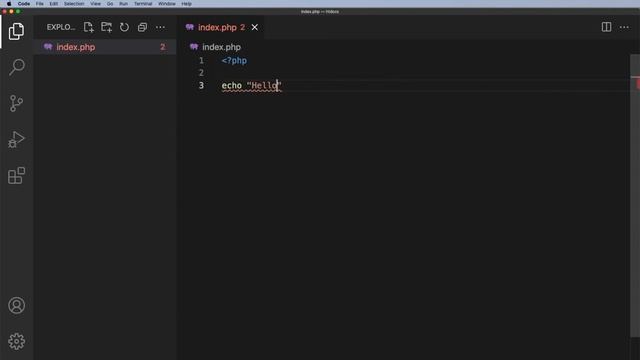
Task: Refresh the Explorer file list
Action: coord(124,27)
